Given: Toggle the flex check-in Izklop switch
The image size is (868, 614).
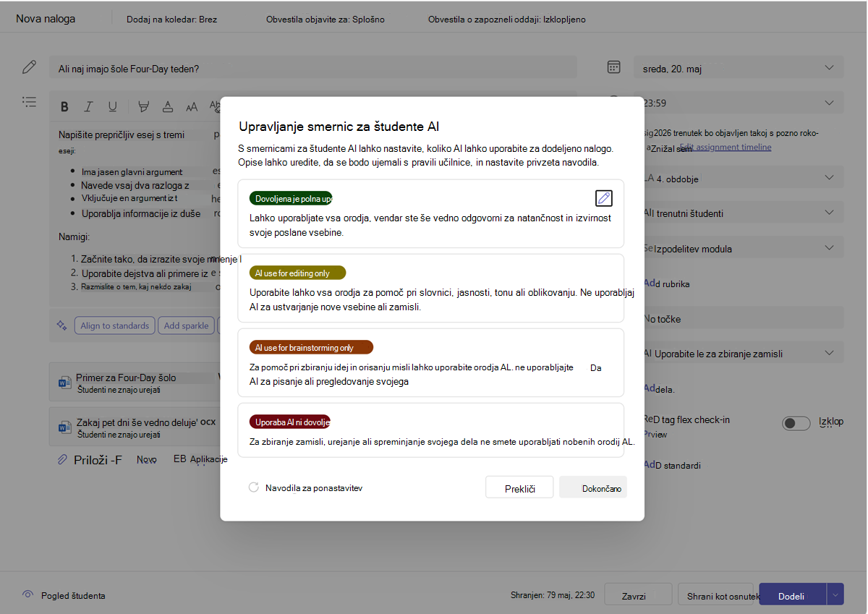Looking at the screenshot, I should click(796, 423).
